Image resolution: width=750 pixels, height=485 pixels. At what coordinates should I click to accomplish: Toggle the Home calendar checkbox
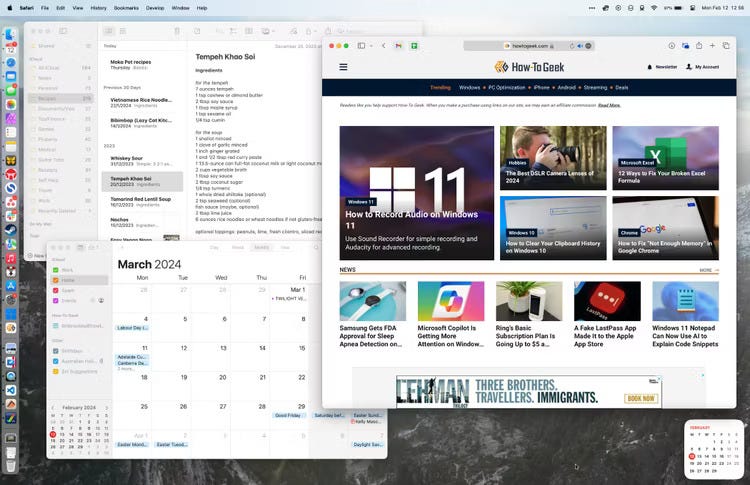tap(55, 280)
